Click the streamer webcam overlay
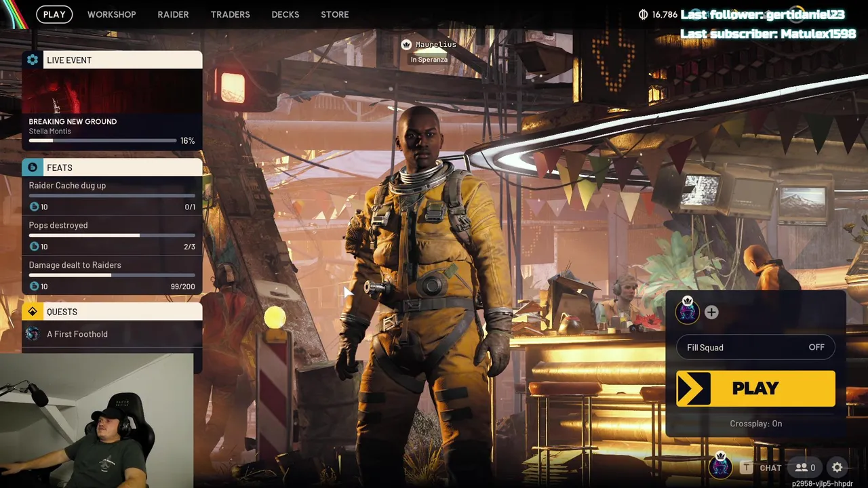868x488 pixels. [96, 421]
